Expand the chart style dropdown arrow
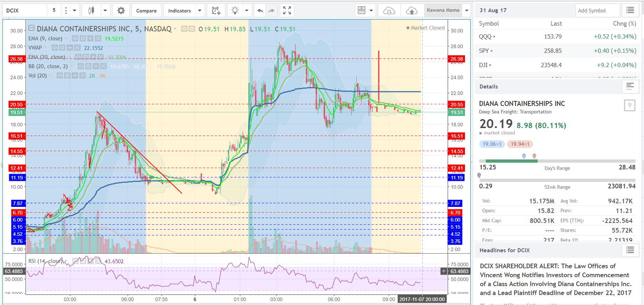 click(x=105, y=11)
